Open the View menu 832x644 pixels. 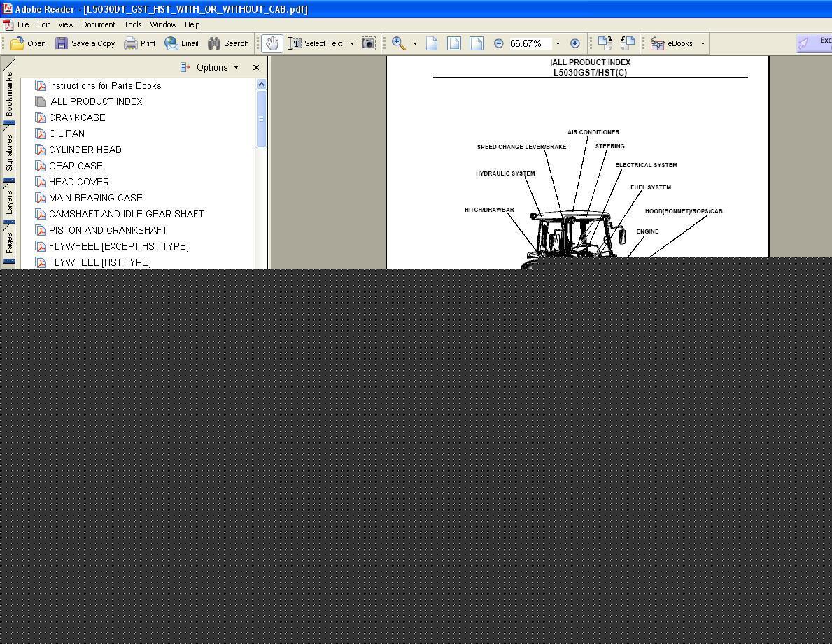66,25
